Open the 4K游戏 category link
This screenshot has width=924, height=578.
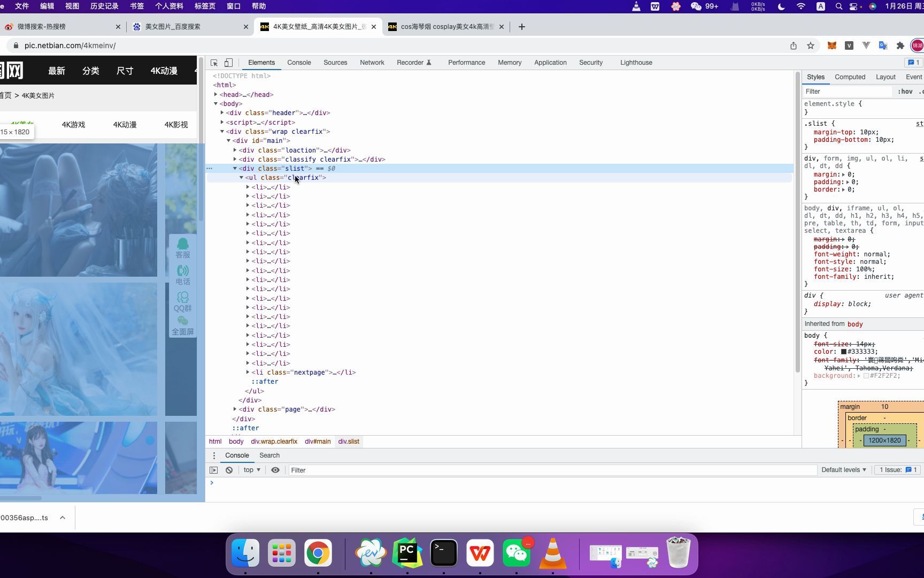[73, 125]
